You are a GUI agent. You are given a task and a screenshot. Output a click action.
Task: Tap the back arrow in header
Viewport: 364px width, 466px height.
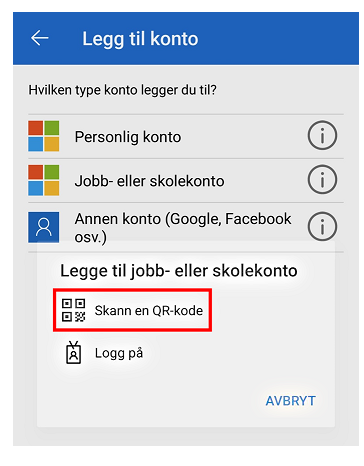point(40,38)
